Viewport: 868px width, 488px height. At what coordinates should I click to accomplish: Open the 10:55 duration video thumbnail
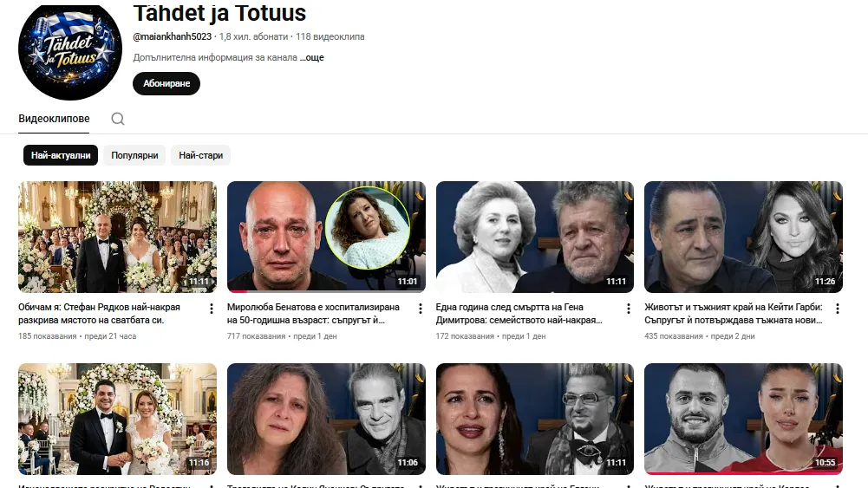point(743,419)
